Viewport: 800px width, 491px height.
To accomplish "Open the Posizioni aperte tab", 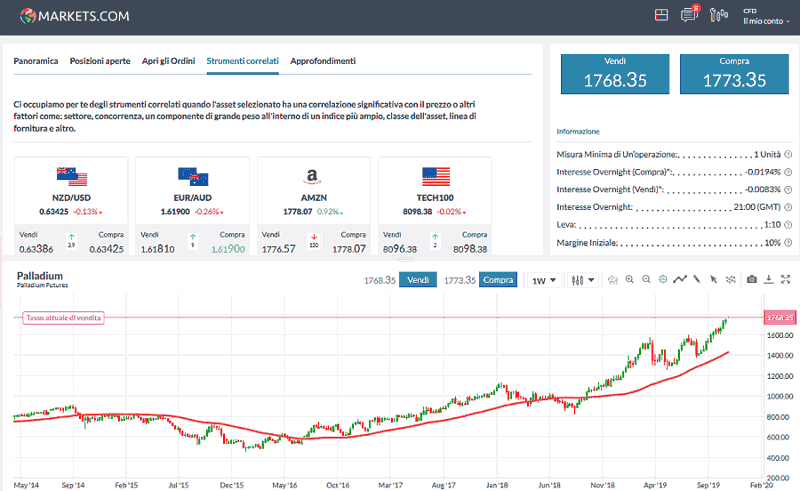I will pos(100,61).
